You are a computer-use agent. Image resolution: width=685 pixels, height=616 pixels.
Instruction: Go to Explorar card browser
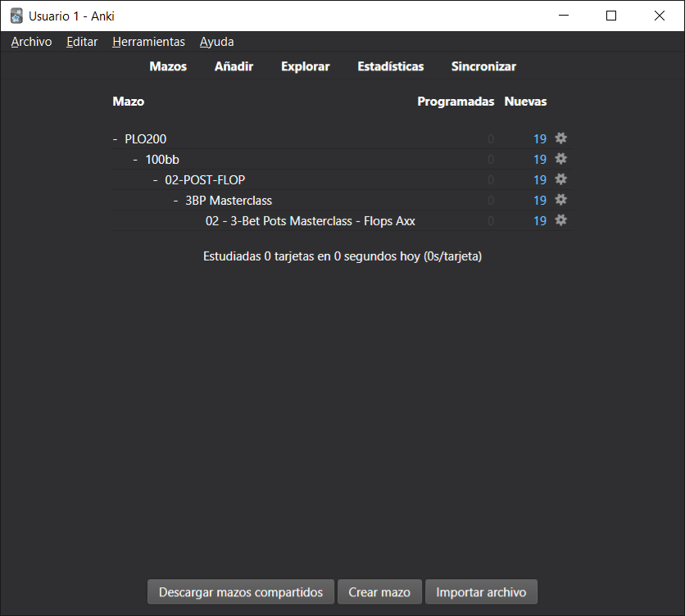[305, 66]
